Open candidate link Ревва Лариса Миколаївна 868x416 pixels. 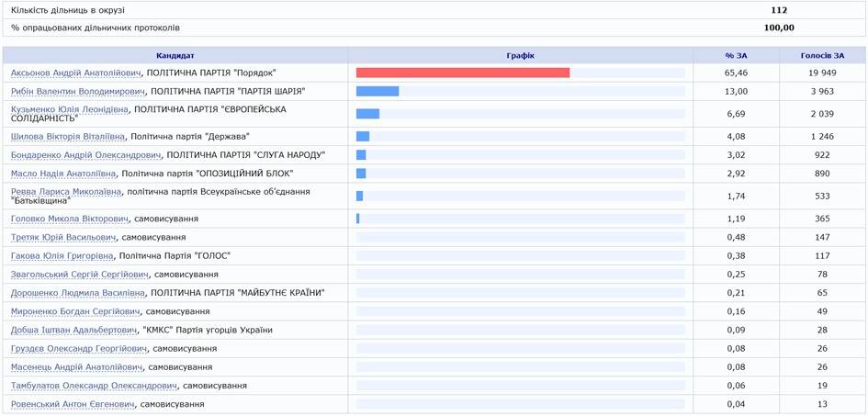(x=66, y=191)
